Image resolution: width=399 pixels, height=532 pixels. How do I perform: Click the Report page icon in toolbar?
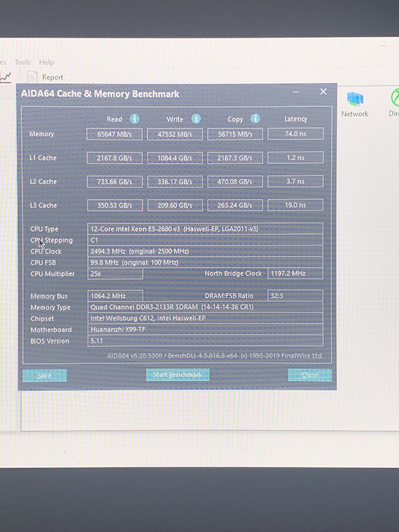pos(32,77)
